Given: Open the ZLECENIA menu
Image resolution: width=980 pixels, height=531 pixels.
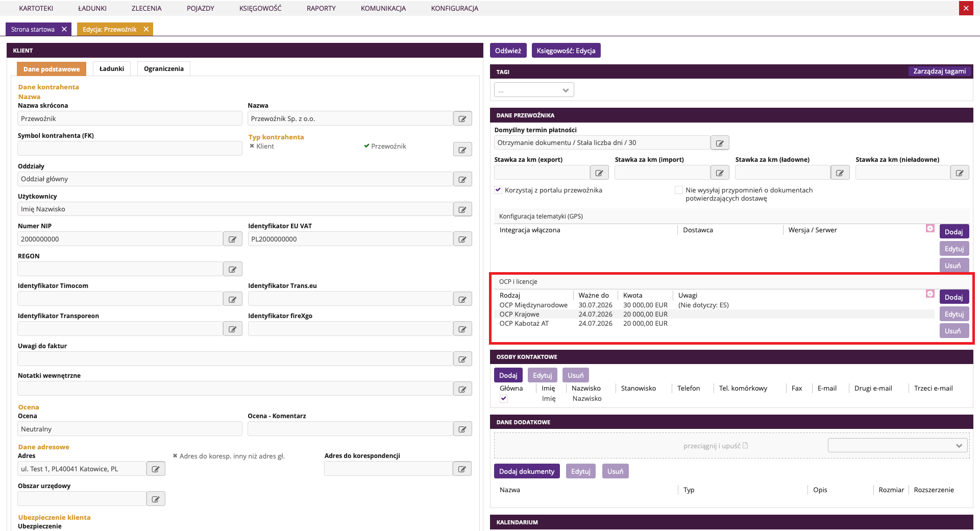Looking at the screenshot, I should pos(146,8).
